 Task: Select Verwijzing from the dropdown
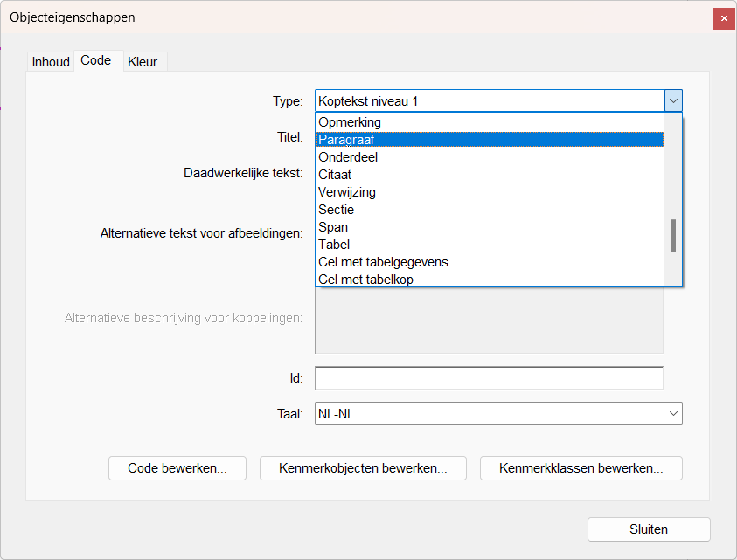pyautogui.click(x=490, y=191)
